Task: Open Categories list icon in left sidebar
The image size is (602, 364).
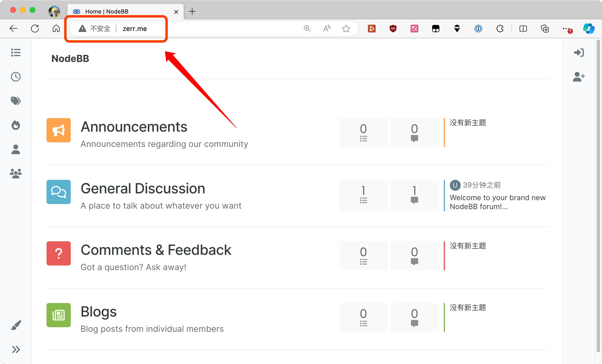Action: coord(16,53)
